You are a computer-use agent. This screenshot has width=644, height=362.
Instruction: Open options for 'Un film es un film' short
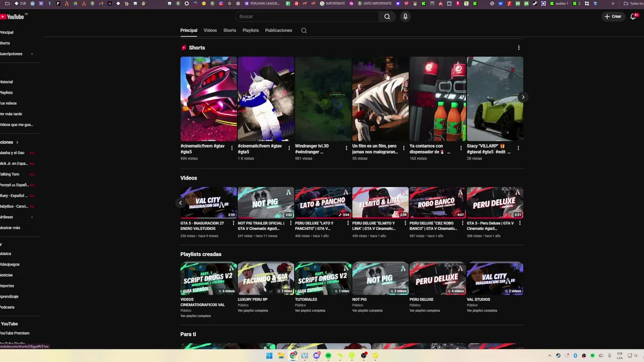[x=404, y=148]
